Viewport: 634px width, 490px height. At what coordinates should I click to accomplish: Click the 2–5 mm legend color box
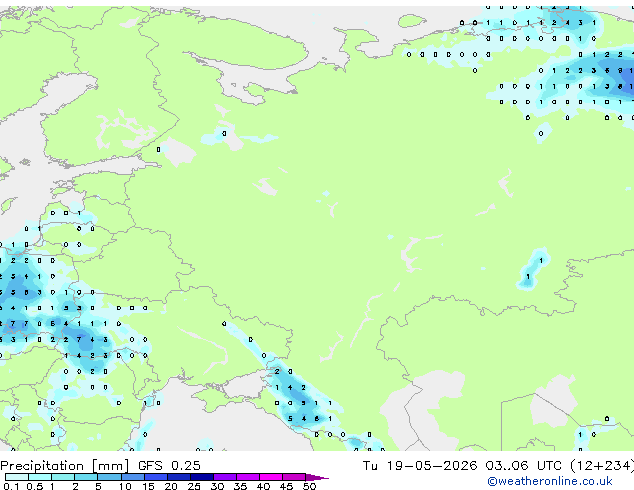tap(86, 477)
